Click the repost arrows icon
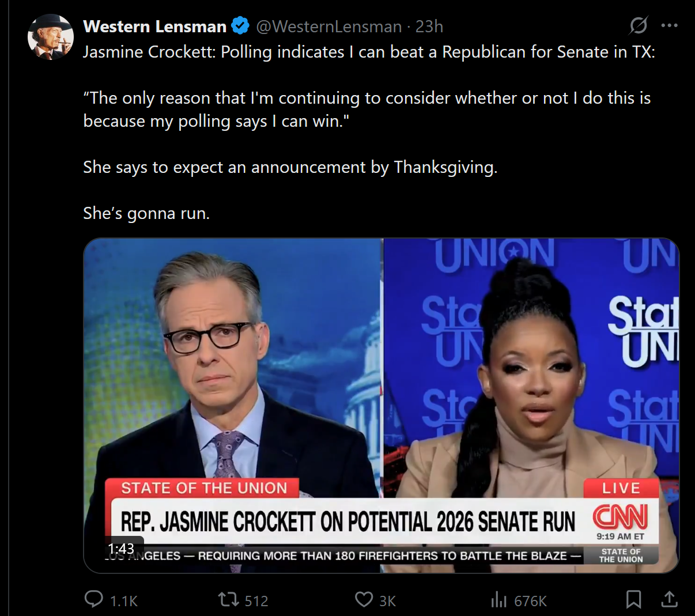The image size is (695, 616). (229, 600)
